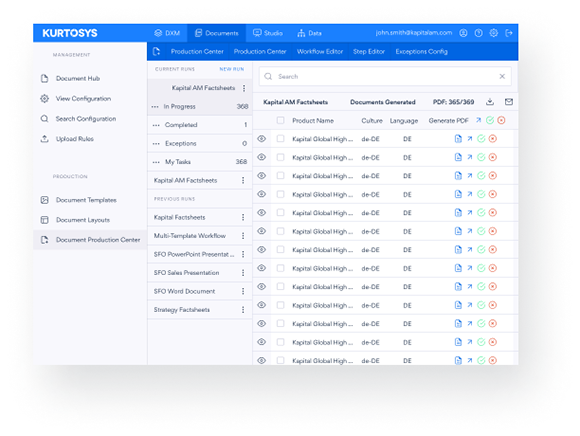Open the SFO PowerPoint Presentation run
580x436 pixels.
(194, 254)
